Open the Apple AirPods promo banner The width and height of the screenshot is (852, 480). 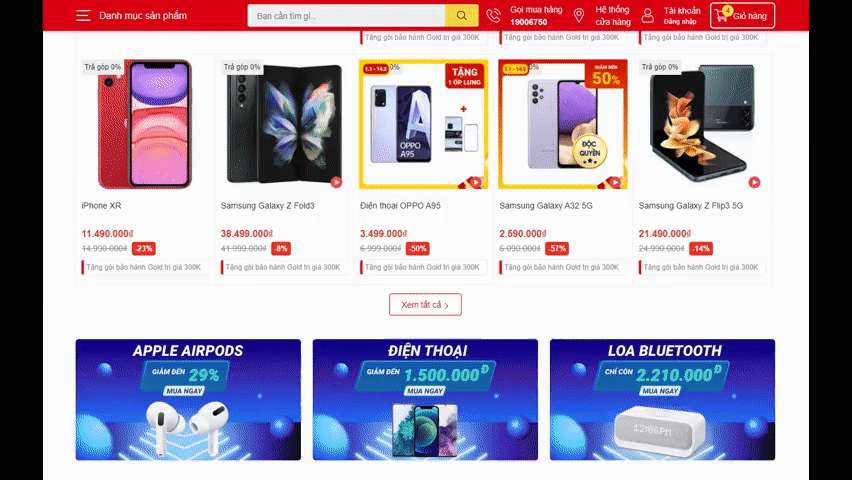188,400
